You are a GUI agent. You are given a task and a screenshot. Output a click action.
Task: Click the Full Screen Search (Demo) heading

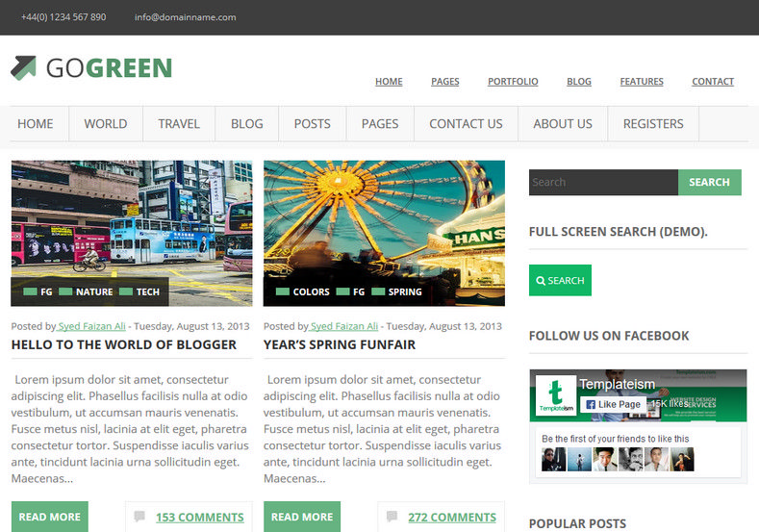(619, 232)
